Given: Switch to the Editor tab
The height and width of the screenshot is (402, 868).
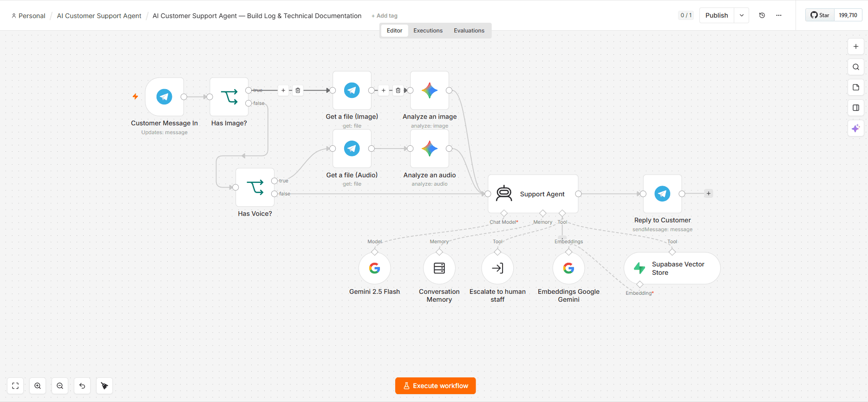Looking at the screenshot, I should [x=395, y=31].
